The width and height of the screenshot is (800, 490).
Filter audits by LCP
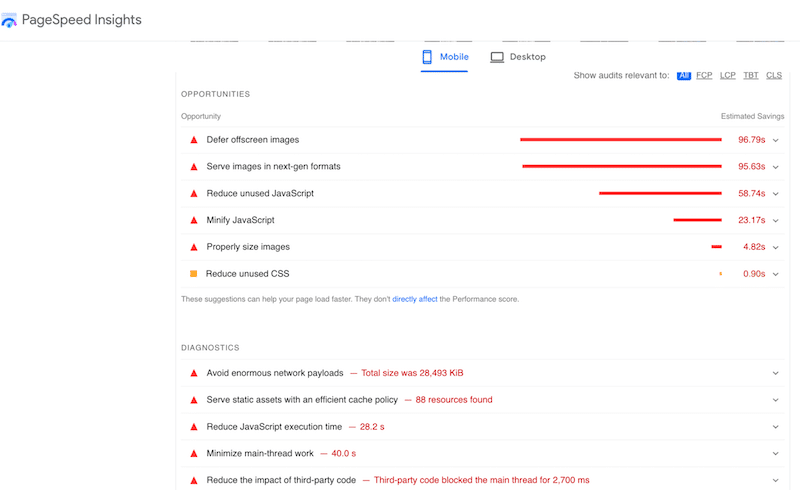coord(727,75)
